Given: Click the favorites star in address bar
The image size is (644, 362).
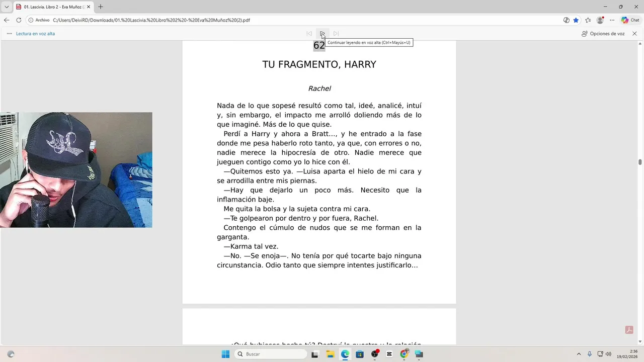Looking at the screenshot, I should pyautogui.click(x=576, y=20).
